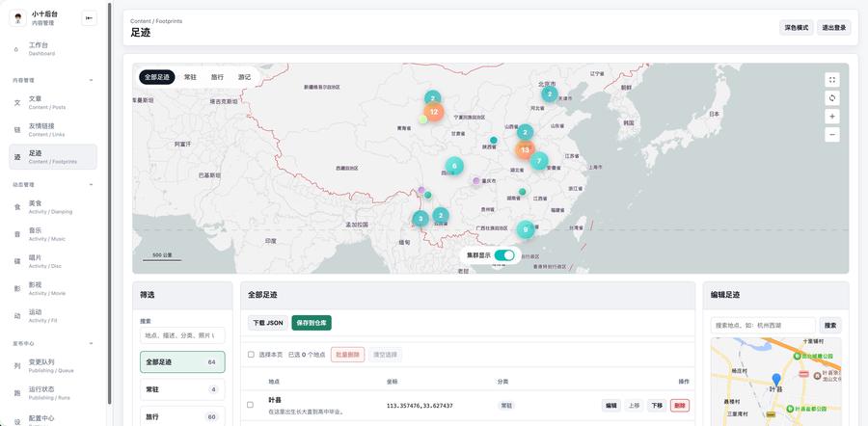
Task: Open 变更队列 Publishing / Queue page
Action: (x=53, y=365)
